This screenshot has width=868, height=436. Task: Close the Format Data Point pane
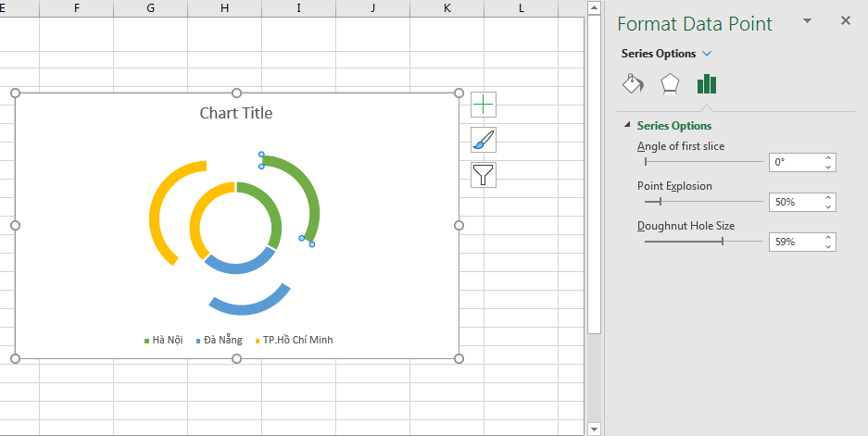[x=845, y=20]
